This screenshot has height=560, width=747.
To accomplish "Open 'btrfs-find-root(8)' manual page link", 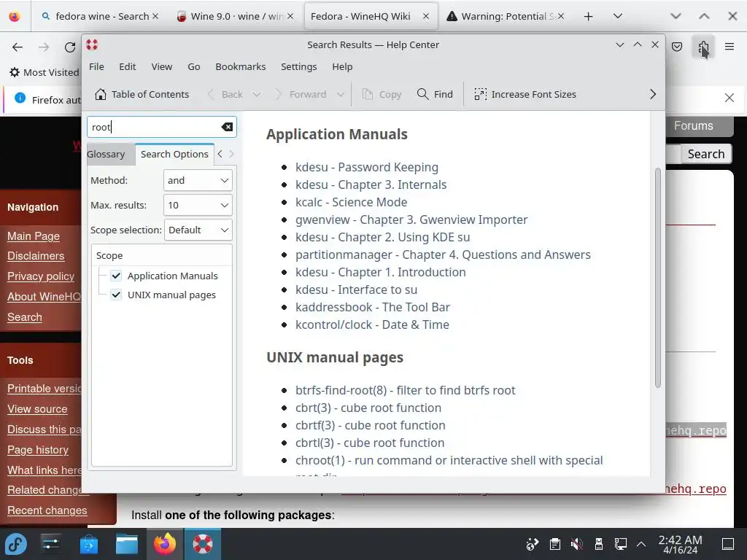I will [x=405, y=391].
